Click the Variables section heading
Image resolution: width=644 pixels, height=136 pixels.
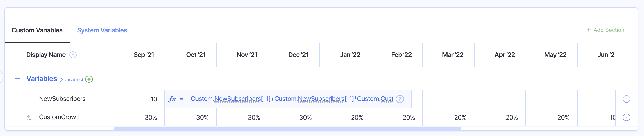pos(42,79)
